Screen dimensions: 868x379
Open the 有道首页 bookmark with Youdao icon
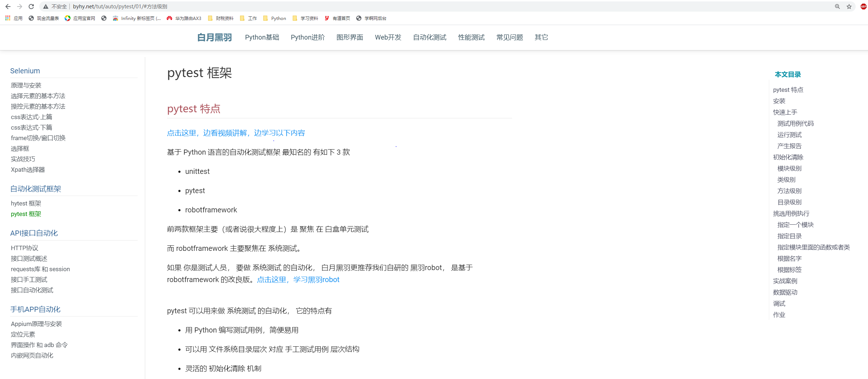[337, 18]
